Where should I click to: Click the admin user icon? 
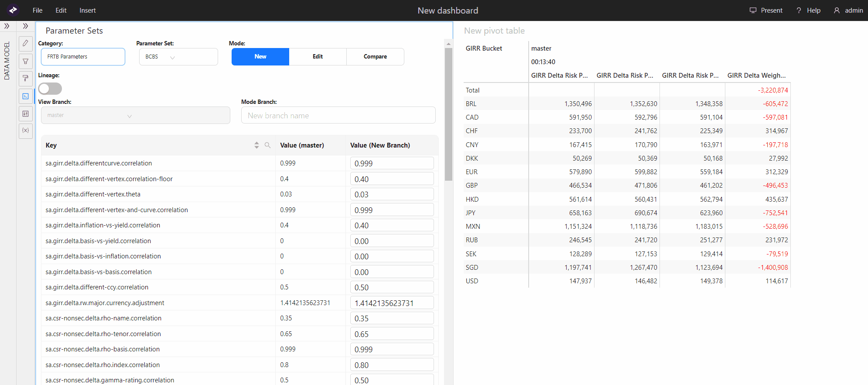[x=837, y=10]
